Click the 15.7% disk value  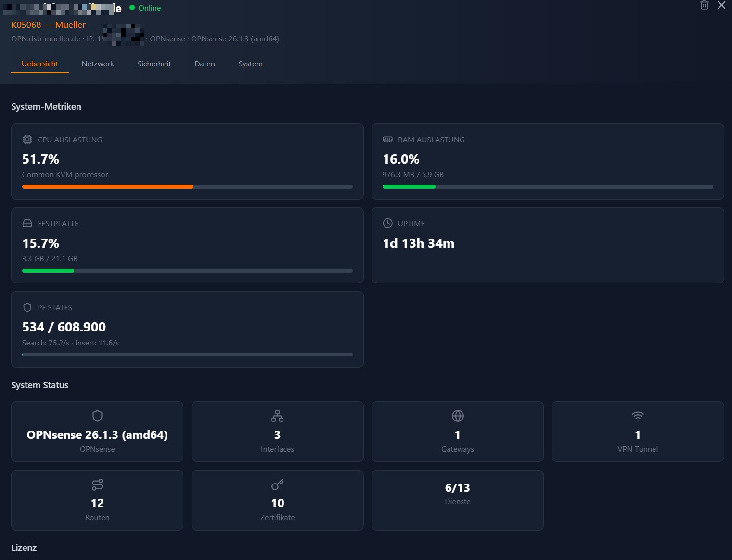[x=40, y=243]
